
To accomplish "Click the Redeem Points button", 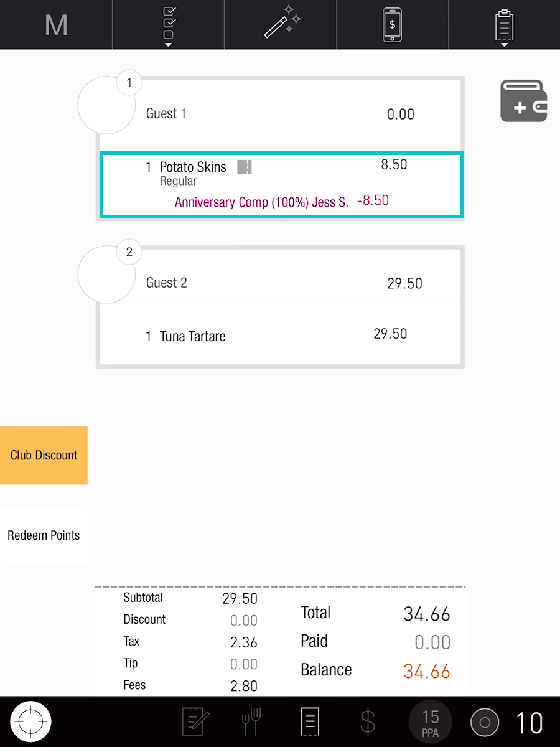I will [x=44, y=535].
